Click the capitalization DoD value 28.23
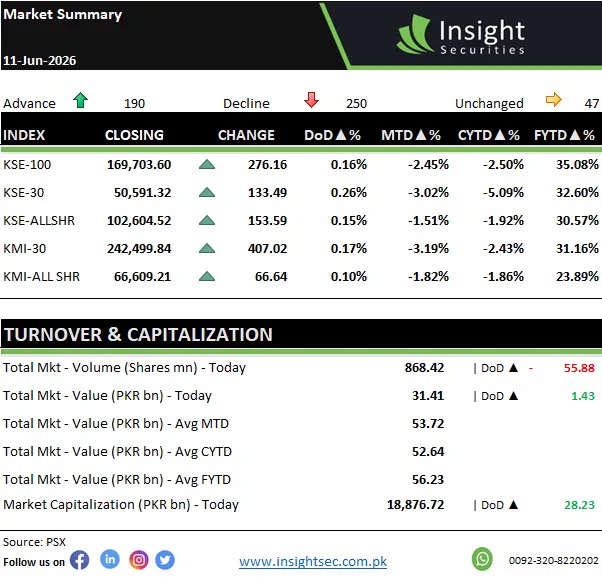The image size is (602, 578). [579, 505]
